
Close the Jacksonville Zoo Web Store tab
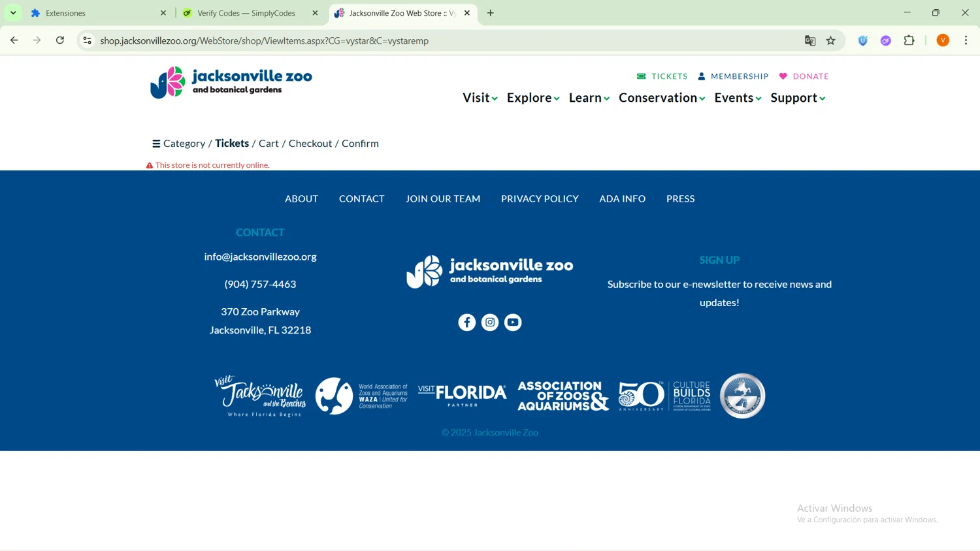click(467, 13)
